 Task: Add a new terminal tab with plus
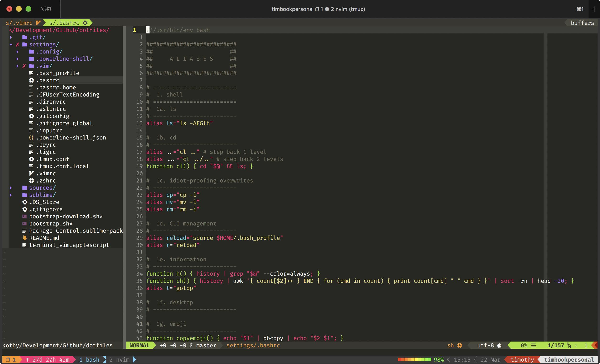(594, 9)
